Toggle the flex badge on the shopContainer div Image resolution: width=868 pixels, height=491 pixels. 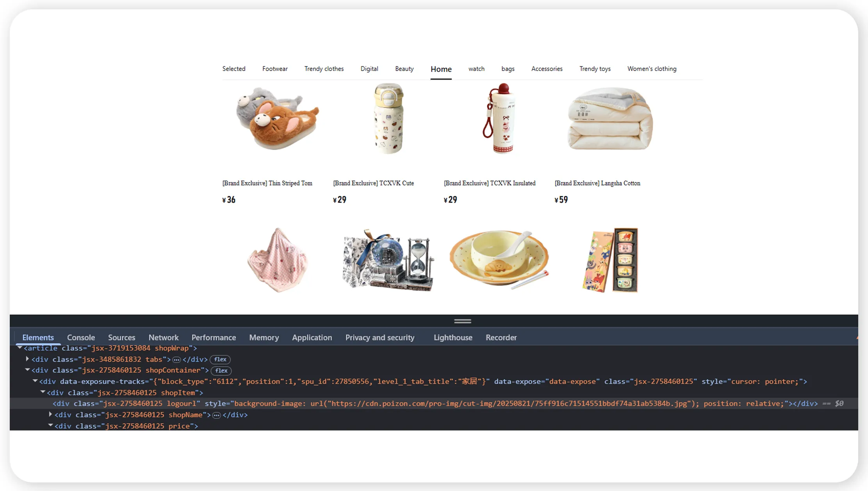point(221,370)
